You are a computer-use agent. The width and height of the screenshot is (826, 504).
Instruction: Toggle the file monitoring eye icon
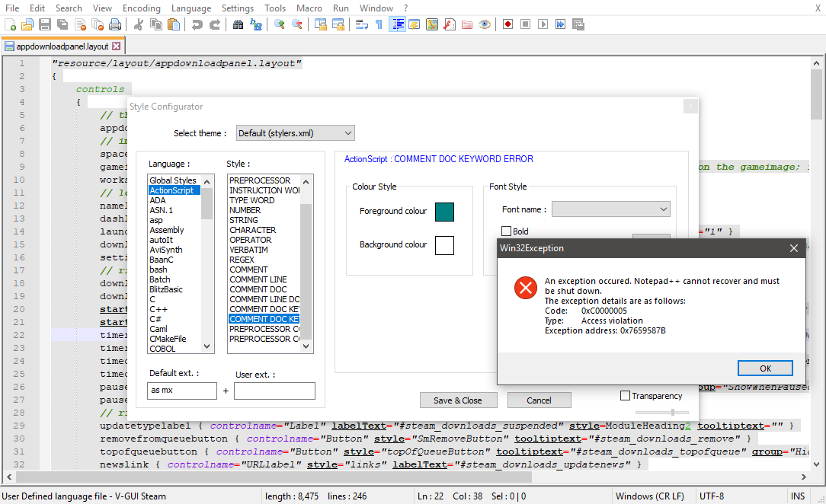tap(485, 24)
